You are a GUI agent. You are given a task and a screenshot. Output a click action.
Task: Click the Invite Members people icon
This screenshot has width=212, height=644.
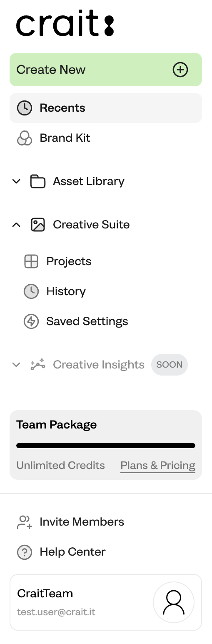pyautogui.click(x=24, y=522)
